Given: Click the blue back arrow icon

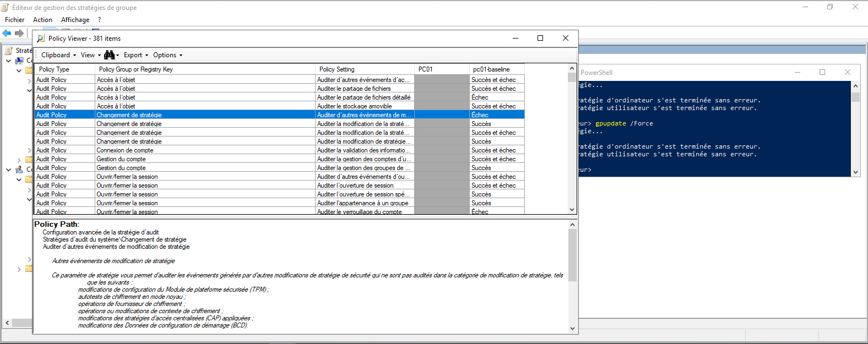Looking at the screenshot, I should click(x=7, y=34).
